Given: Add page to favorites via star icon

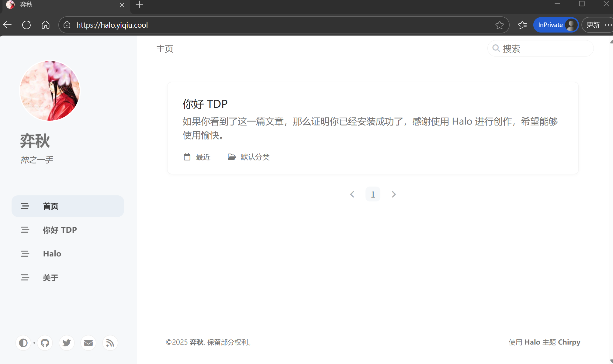Looking at the screenshot, I should click(x=499, y=25).
